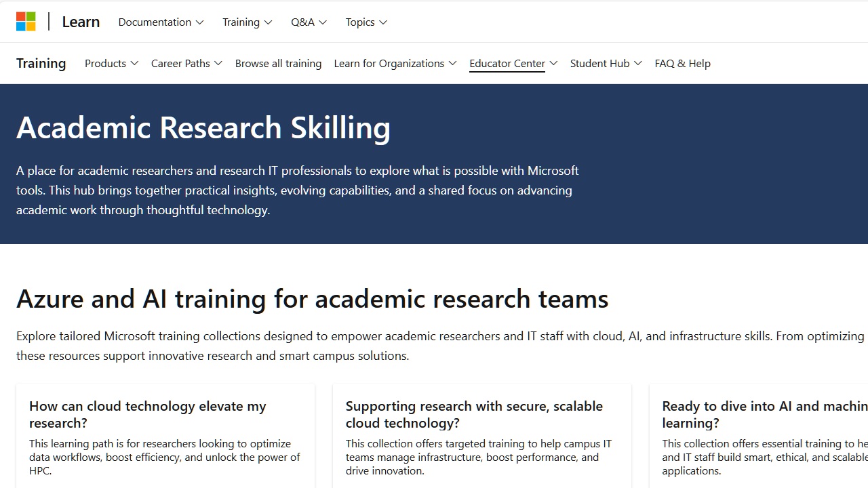Open the Training dropdown in top bar
The width and height of the screenshot is (868, 488).
coord(247,22)
